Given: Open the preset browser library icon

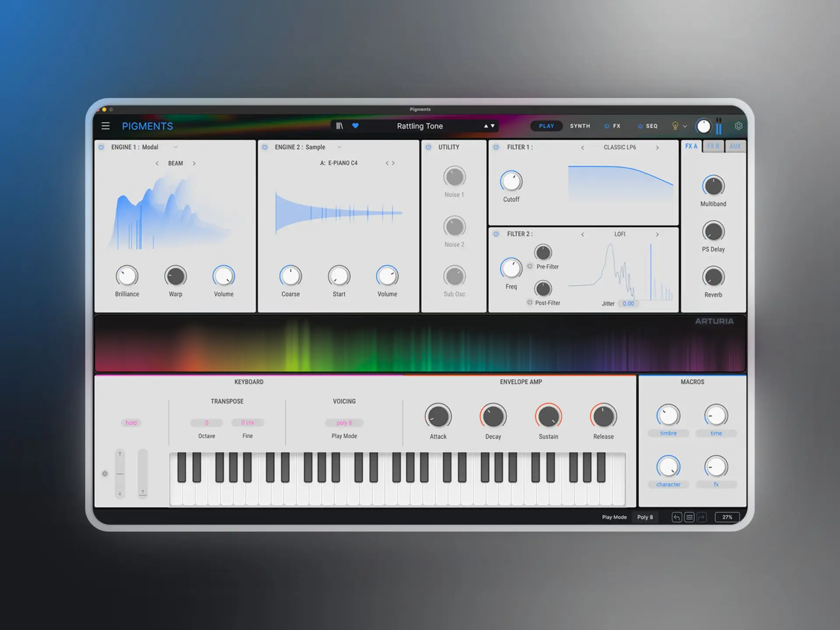Looking at the screenshot, I should (339, 126).
